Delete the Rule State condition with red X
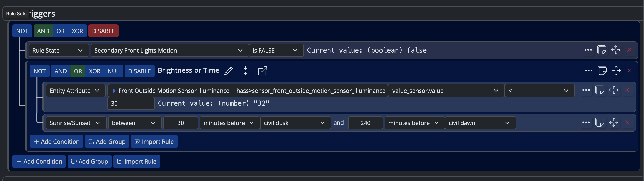 pyautogui.click(x=629, y=50)
